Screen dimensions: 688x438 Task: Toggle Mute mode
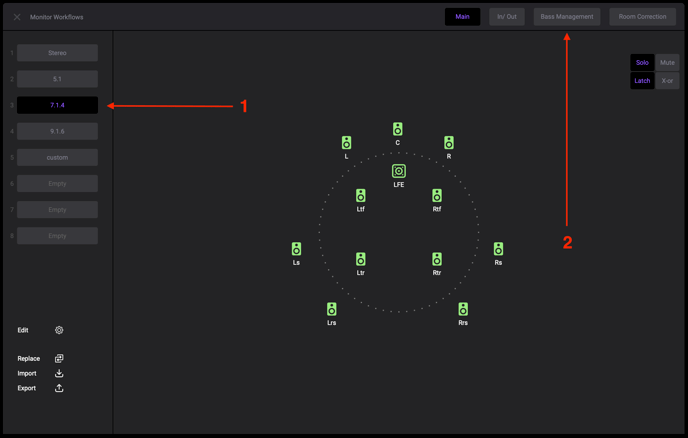click(667, 63)
